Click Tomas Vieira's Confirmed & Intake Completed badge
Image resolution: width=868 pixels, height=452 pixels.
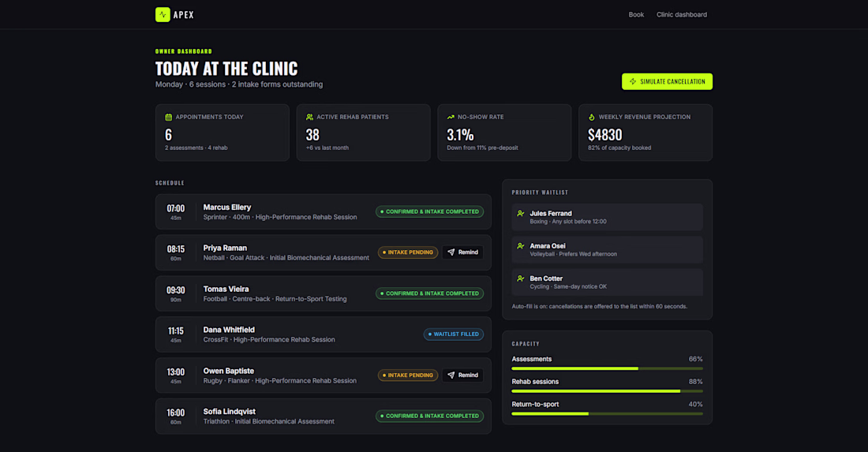[429, 293]
